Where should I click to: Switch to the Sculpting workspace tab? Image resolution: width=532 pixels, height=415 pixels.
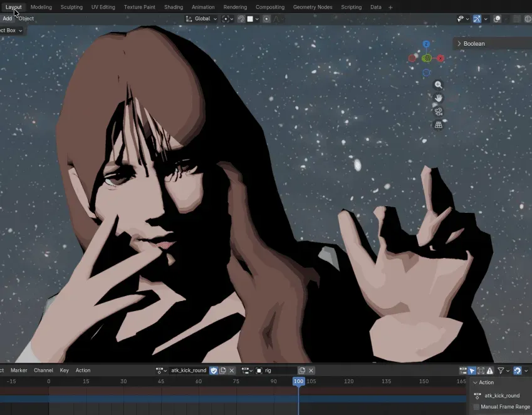pyautogui.click(x=71, y=7)
